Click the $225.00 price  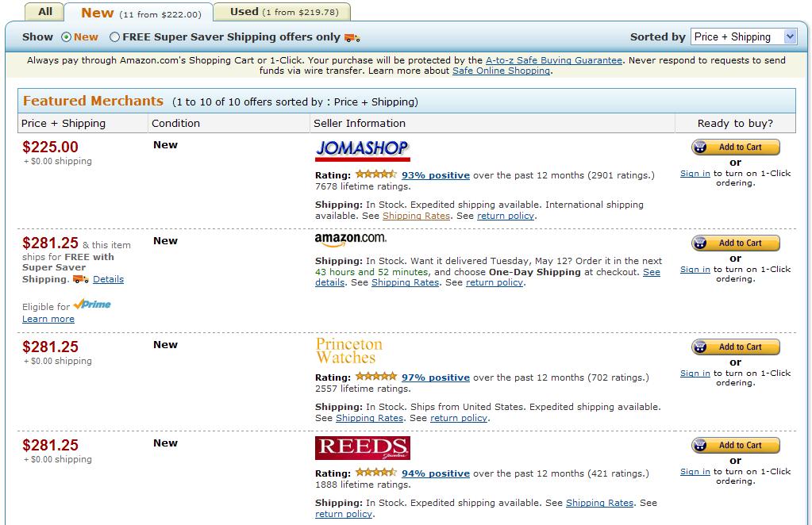(50, 147)
